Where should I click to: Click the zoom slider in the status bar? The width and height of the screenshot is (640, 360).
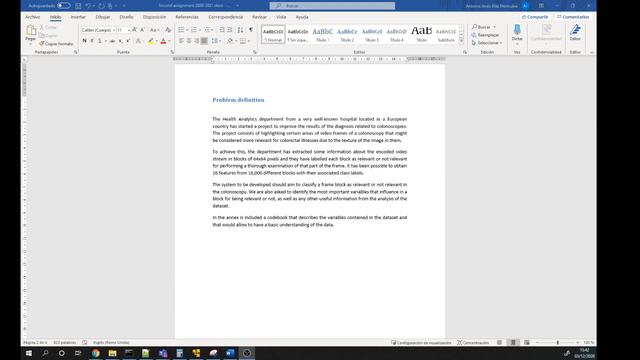point(558,343)
